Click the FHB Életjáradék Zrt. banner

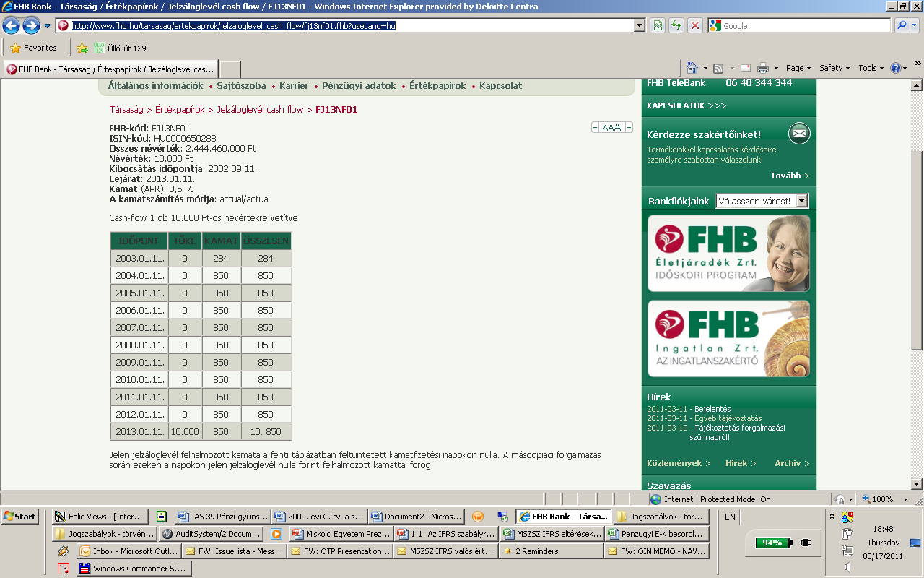click(x=728, y=253)
